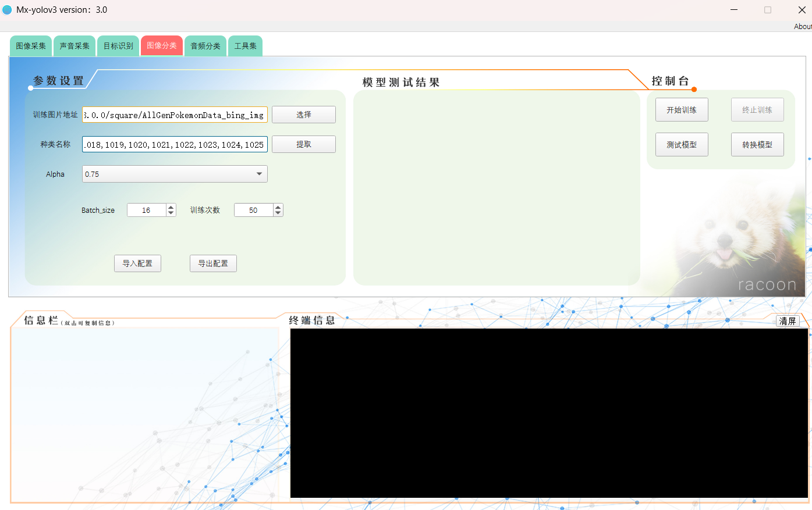Screen dimensions: 812x510
Task: Click the About menu item
Action: coord(803,26)
